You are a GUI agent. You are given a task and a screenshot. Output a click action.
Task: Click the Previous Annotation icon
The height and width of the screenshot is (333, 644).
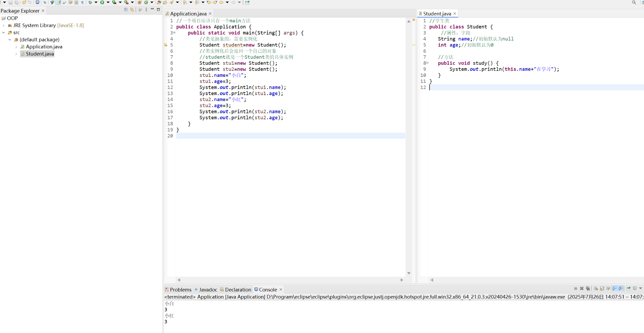(197, 2)
